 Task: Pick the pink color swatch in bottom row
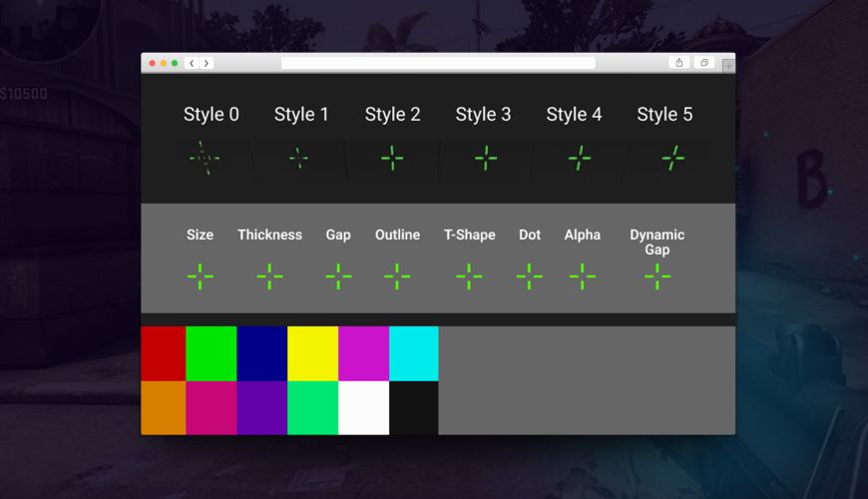pyautogui.click(x=211, y=407)
